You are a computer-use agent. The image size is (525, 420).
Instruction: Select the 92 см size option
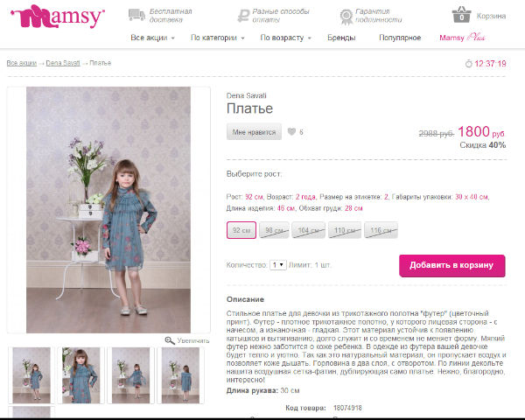(x=241, y=230)
